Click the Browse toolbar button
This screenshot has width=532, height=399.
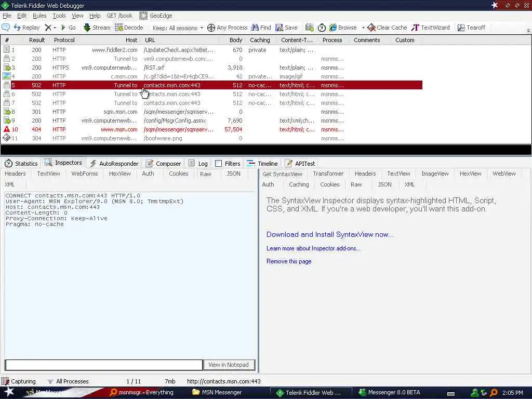click(343, 28)
